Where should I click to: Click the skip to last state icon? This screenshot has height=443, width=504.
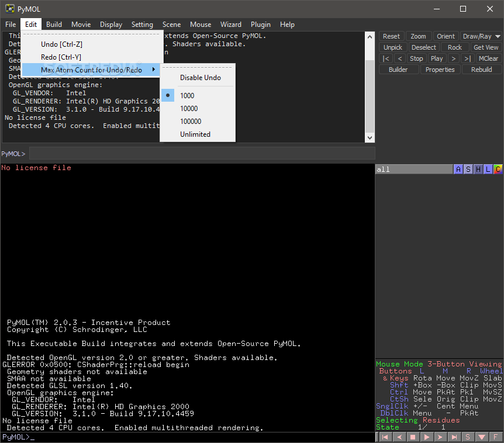(x=454, y=437)
